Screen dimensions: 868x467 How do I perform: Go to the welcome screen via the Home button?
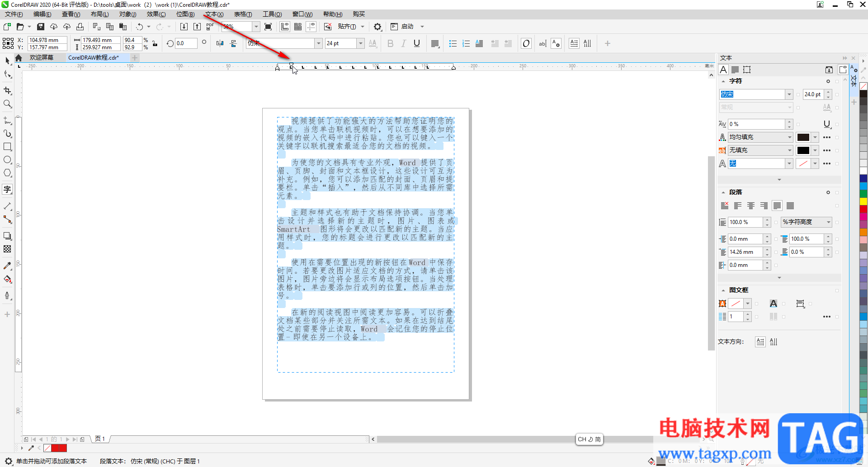19,57
